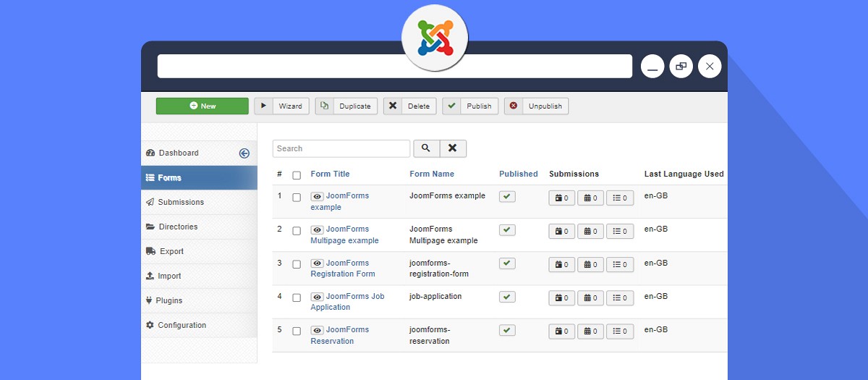The width and height of the screenshot is (868, 380).
Task: Open the Directories section
Action: pyautogui.click(x=199, y=227)
